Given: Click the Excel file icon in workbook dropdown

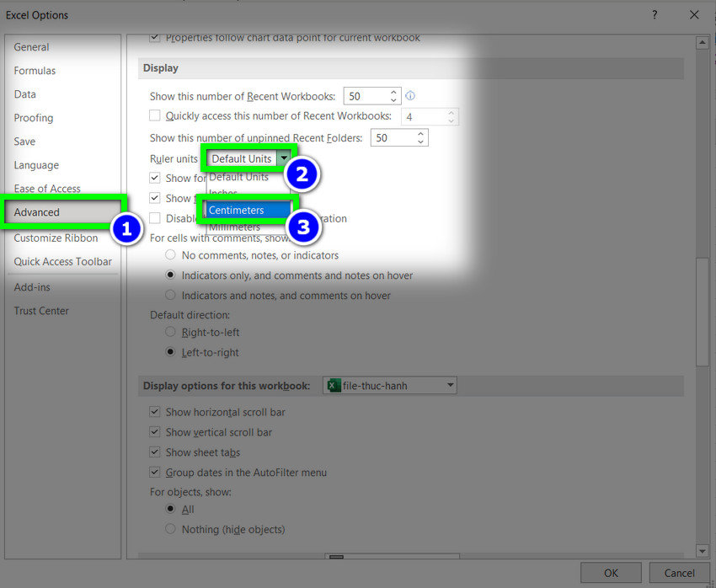Looking at the screenshot, I should [x=334, y=386].
